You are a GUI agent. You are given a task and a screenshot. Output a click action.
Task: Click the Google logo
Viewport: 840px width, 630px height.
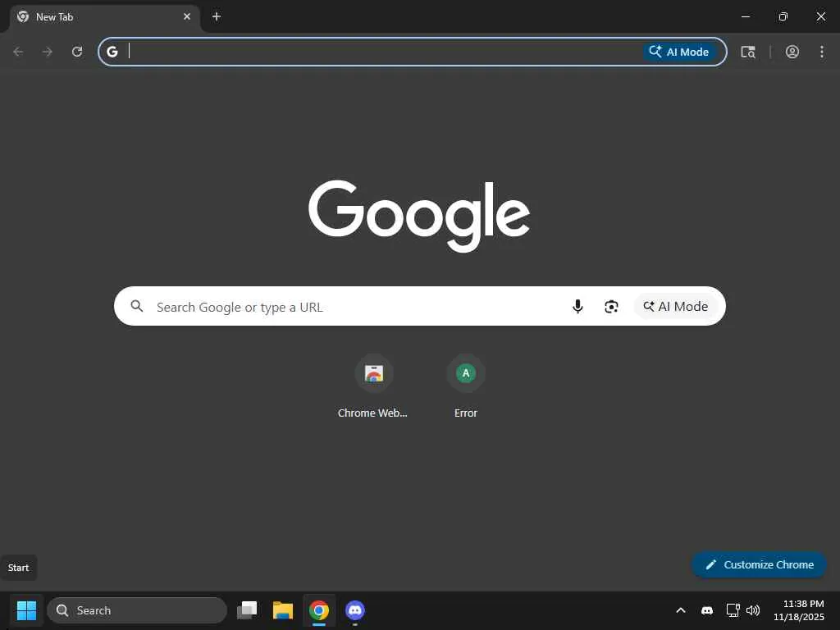point(419,216)
